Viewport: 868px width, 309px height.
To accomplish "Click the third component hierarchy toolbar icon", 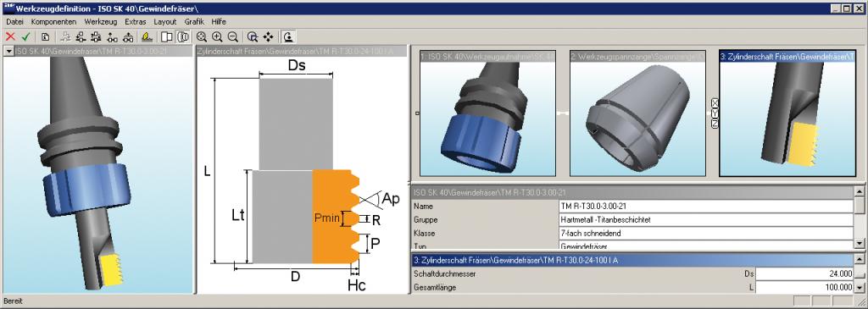I will click(96, 36).
